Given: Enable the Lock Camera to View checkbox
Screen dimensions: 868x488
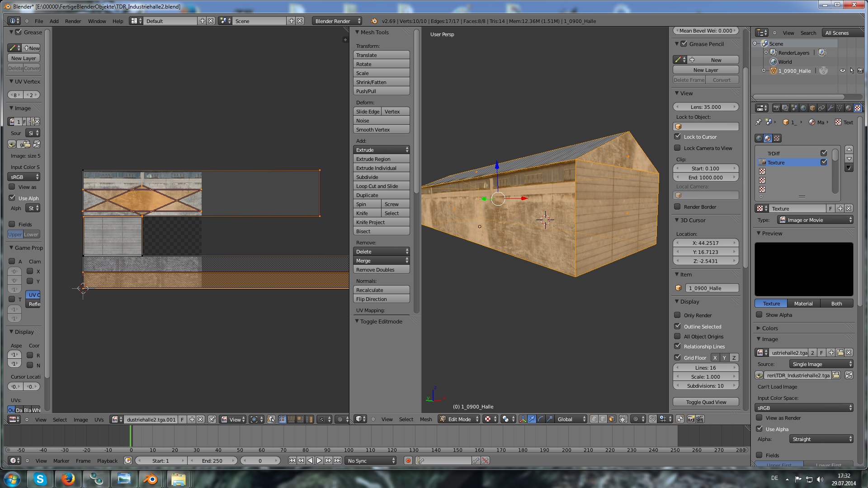Looking at the screenshot, I should [677, 148].
